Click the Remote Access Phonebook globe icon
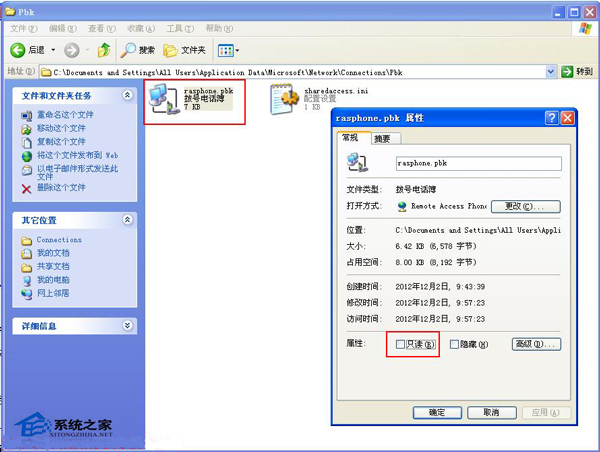The height and width of the screenshot is (452, 600). point(402,207)
